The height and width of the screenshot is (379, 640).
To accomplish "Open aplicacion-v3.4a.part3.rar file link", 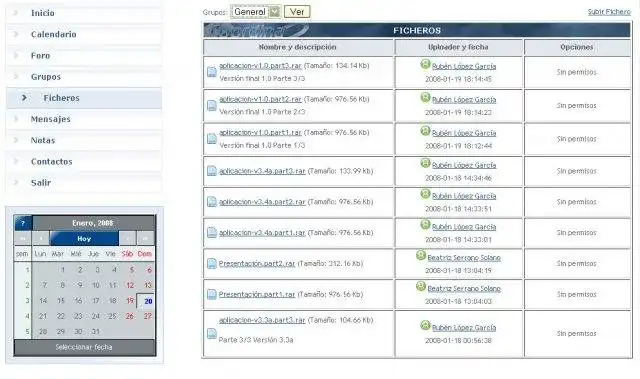I will tap(262, 171).
